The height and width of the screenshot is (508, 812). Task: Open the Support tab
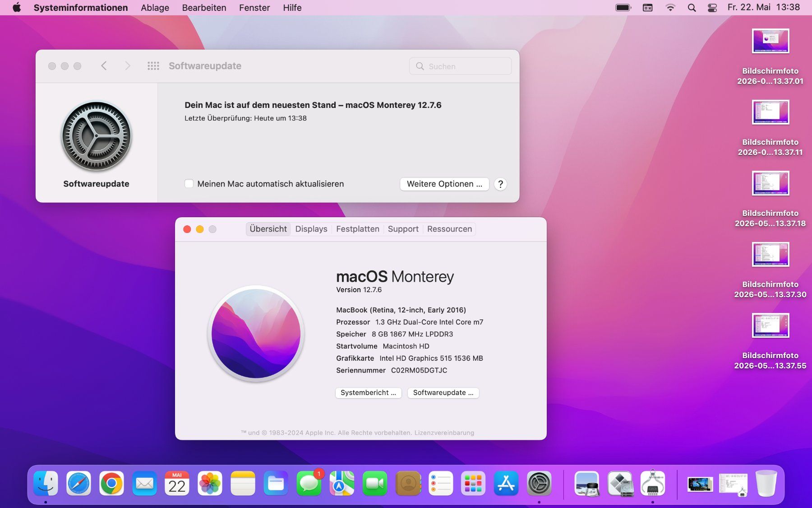click(403, 229)
